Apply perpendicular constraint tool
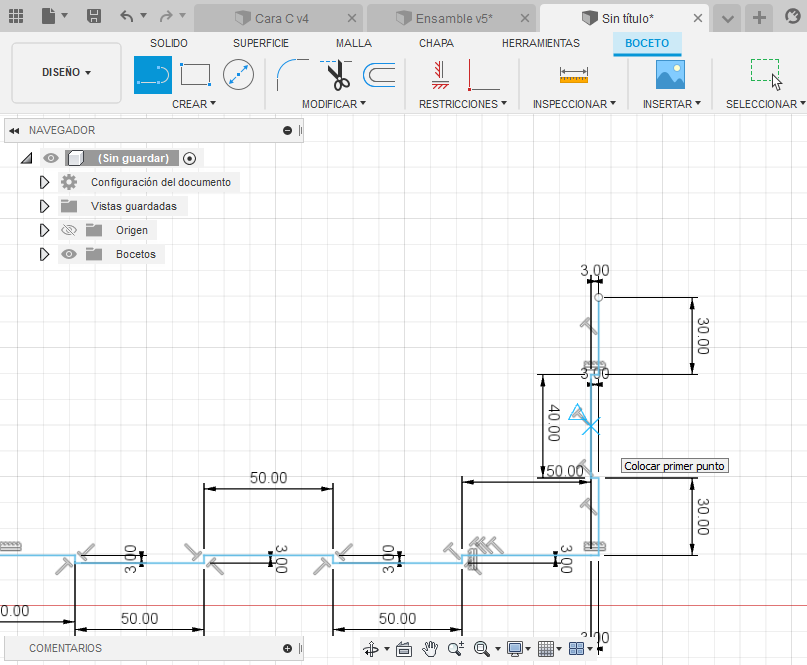 [483, 75]
